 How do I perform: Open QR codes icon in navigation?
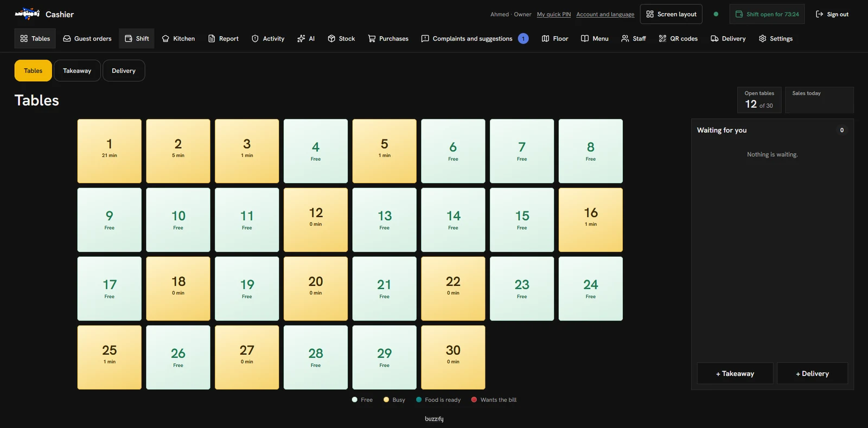tap(662, 39)
